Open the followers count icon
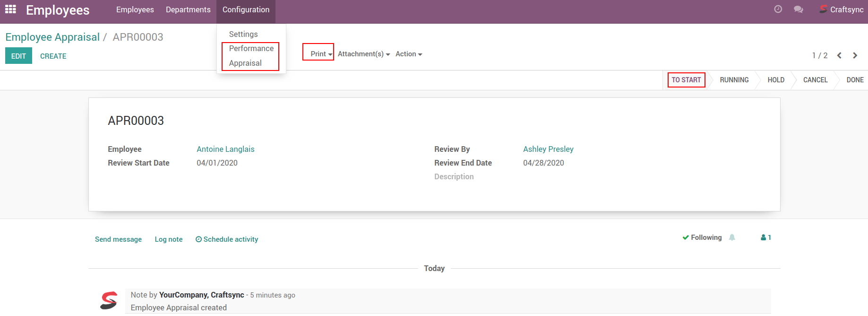This screenshot has height=316, width=868. (x=765, y=237)
